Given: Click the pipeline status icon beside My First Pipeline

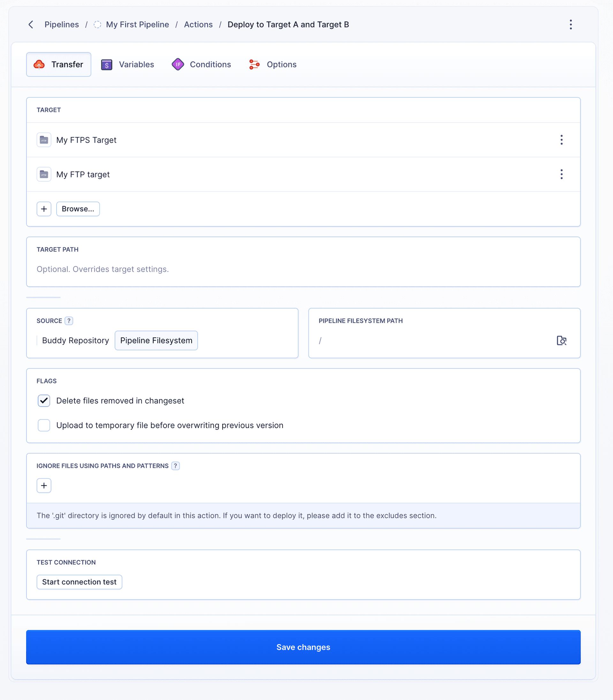Looking at the screenshot, I should click(x=97, y=25).
